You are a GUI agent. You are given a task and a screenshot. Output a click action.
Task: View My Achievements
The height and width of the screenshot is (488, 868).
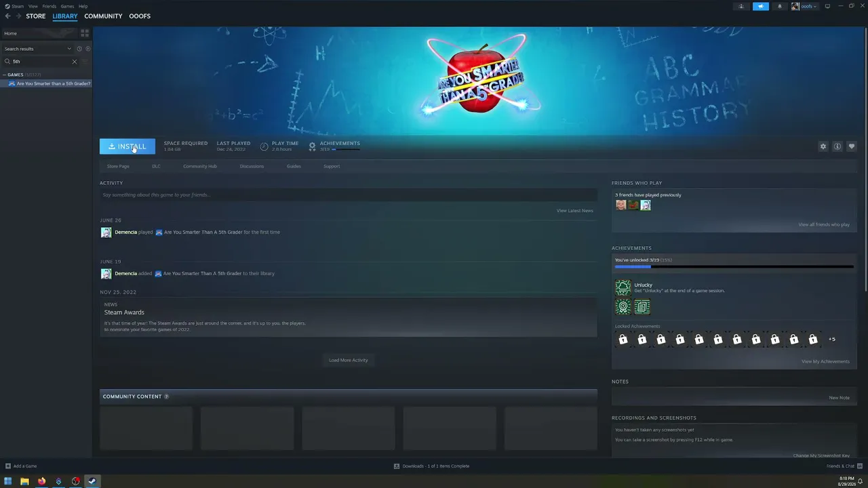825,361
